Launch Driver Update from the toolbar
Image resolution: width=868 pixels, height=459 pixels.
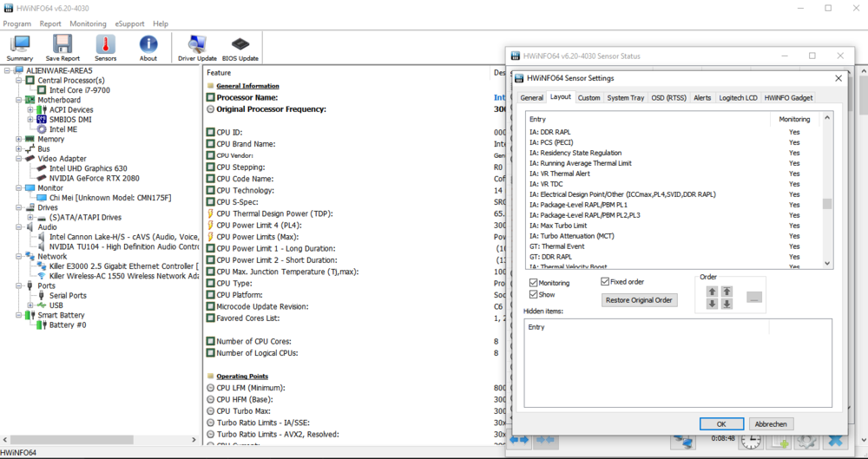click(x=197, y=47)
